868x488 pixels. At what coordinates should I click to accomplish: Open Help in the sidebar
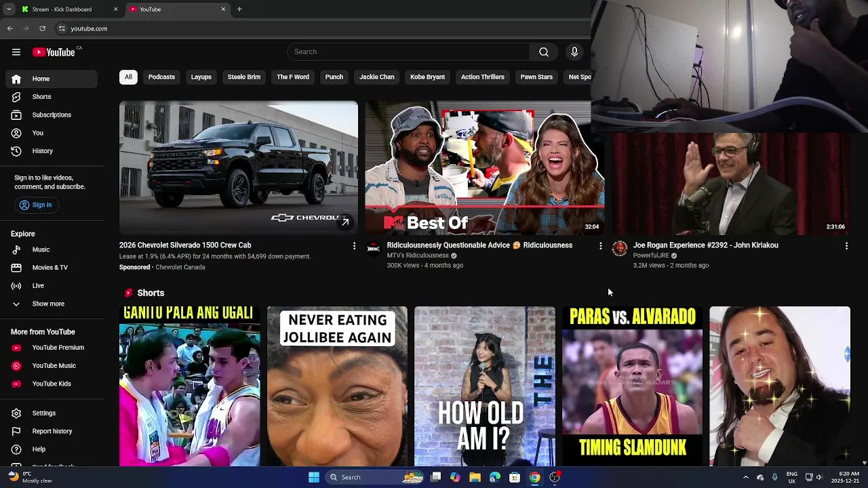pyautogui.click(x=52, y=449)
